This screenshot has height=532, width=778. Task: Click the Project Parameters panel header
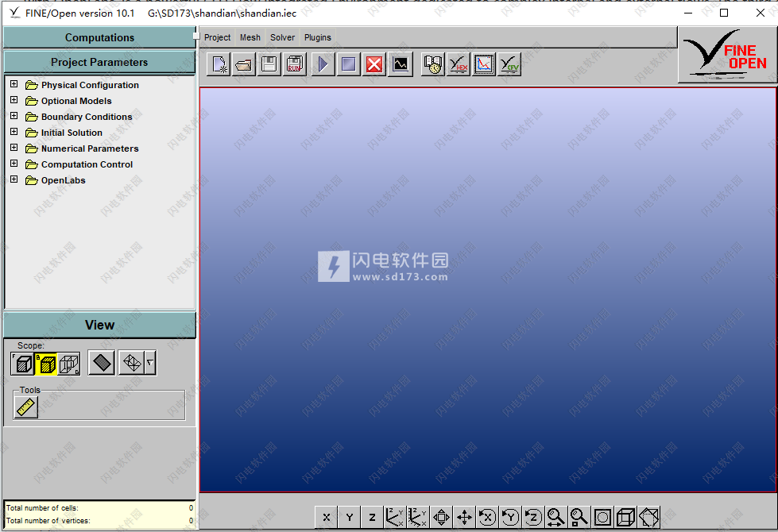pos(99,63)
